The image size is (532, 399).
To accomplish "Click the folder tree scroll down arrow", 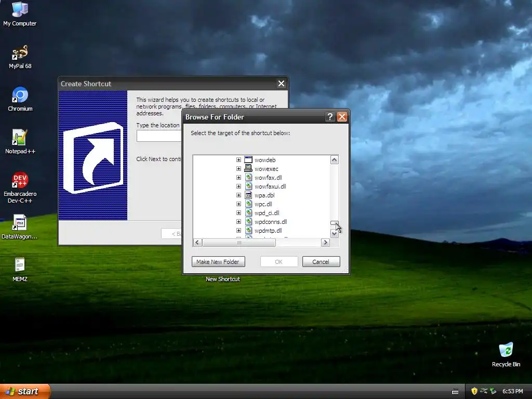I will point(334,234).
